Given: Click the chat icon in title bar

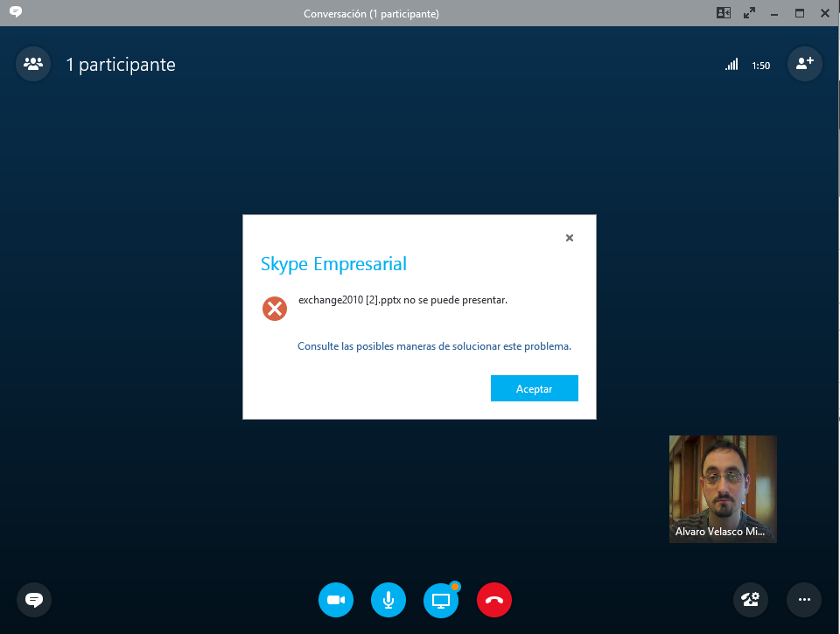Looking at the screenshot, I should [16, 11].
